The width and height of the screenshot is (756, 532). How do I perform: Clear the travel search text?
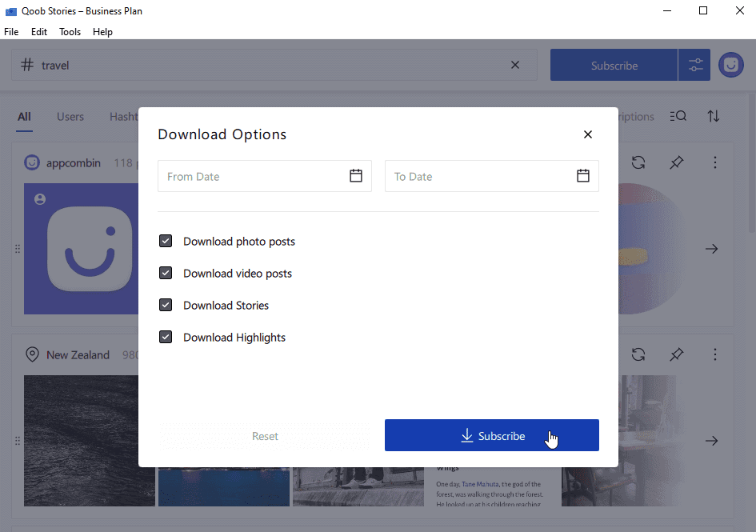[515, 65]
